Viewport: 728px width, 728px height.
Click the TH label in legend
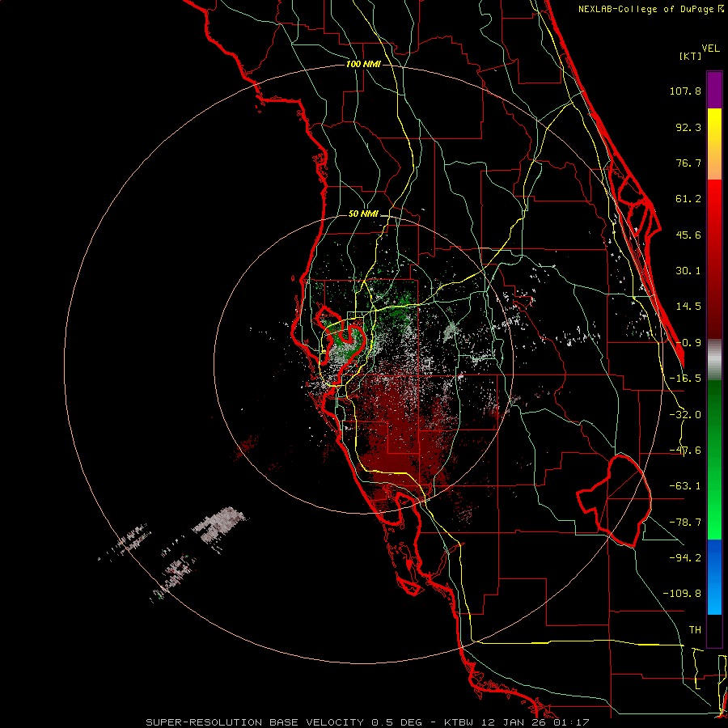point(695,629)
